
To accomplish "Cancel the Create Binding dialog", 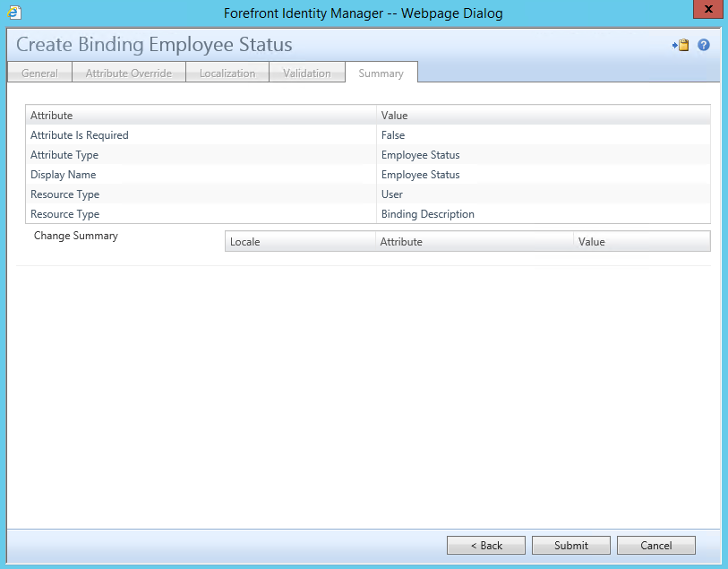I will click(656, 546).
